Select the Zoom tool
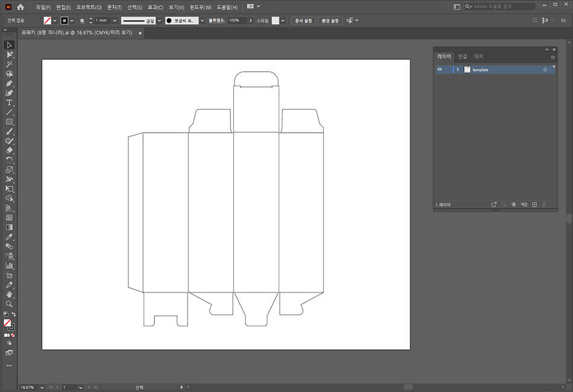This screenshot has height=392, width=573. click(x=9, y=304)
